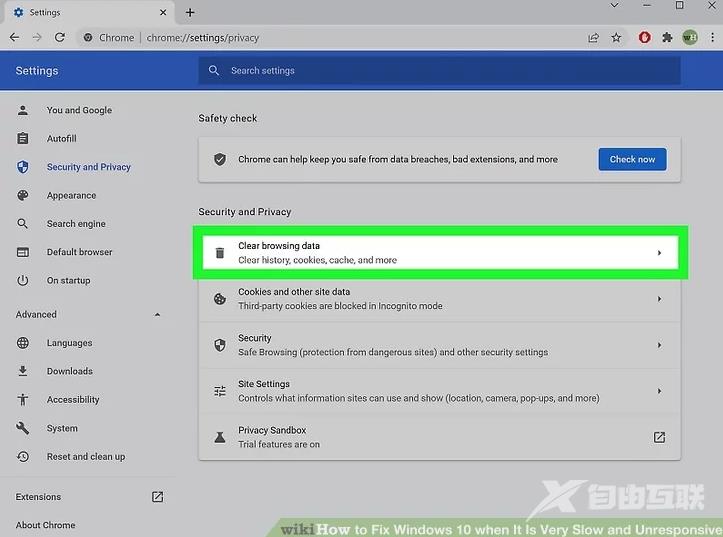This screenshot has height=537, width=723.
Task: Click the share page icon in address bar
Action: coord(593,38)
